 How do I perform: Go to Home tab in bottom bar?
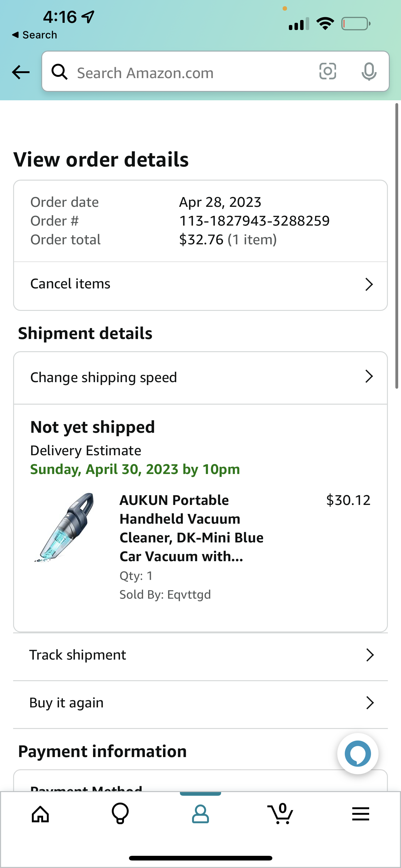click(40, 815)
